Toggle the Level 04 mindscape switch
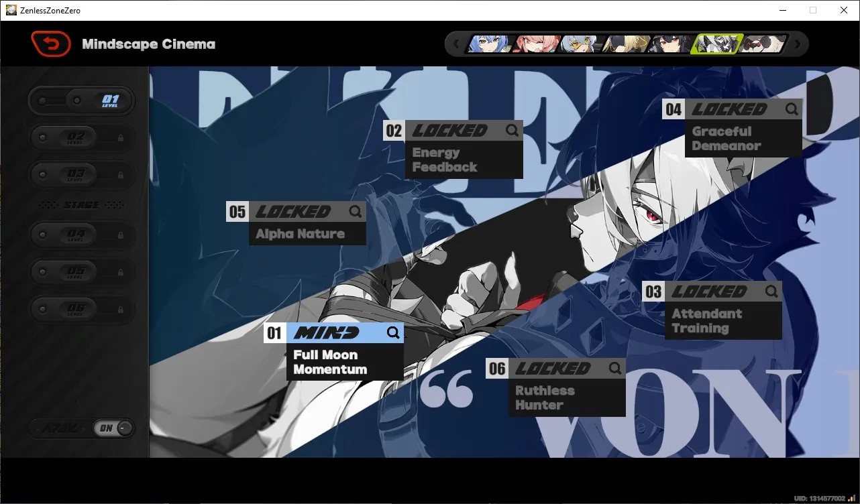The image size is (860, 504). click(x=81, y=235)
